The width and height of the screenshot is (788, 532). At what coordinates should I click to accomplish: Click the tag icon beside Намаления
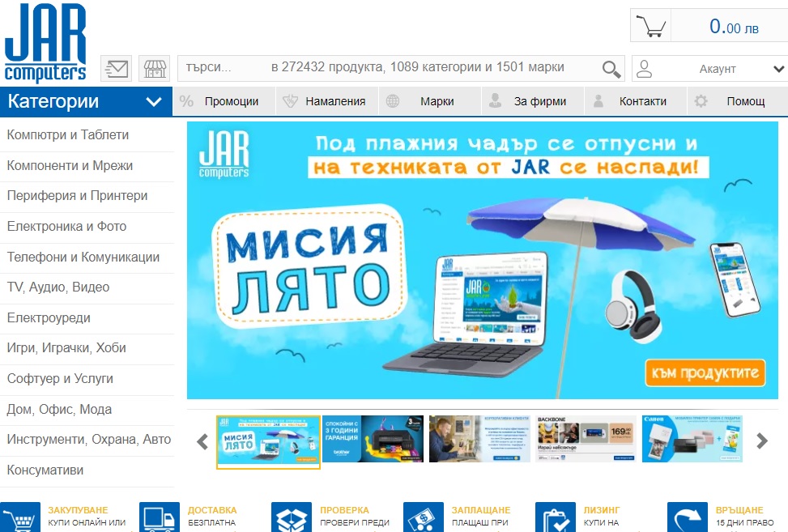290,101
